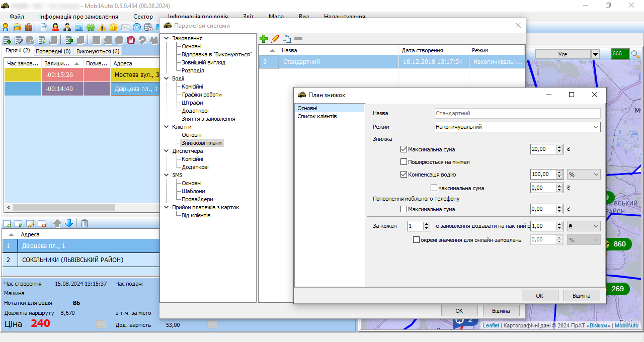Click the trash bin icon above address list
Image resolution: width=644 pixels, height=342 pixels.
coord(85,223)
